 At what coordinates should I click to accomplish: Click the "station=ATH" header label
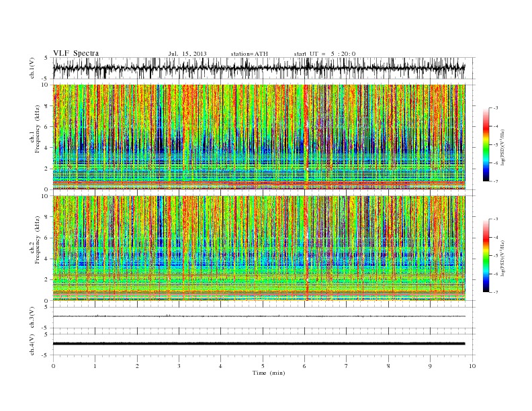[249, 54]
